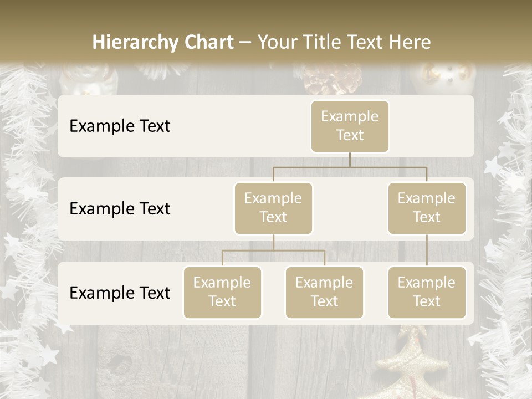Viewport: 532px width, 399px height.
Task: Select the right box in the second level
Action: [x=427, y=208]
